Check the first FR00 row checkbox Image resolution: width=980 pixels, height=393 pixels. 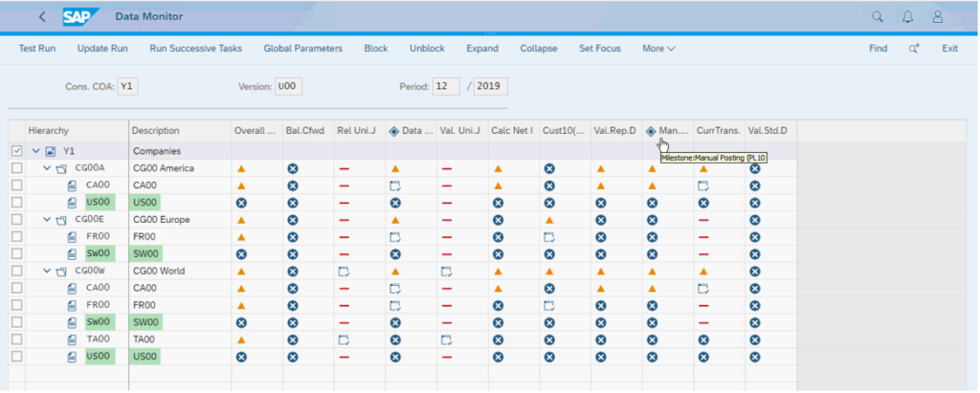coord(17,237)
